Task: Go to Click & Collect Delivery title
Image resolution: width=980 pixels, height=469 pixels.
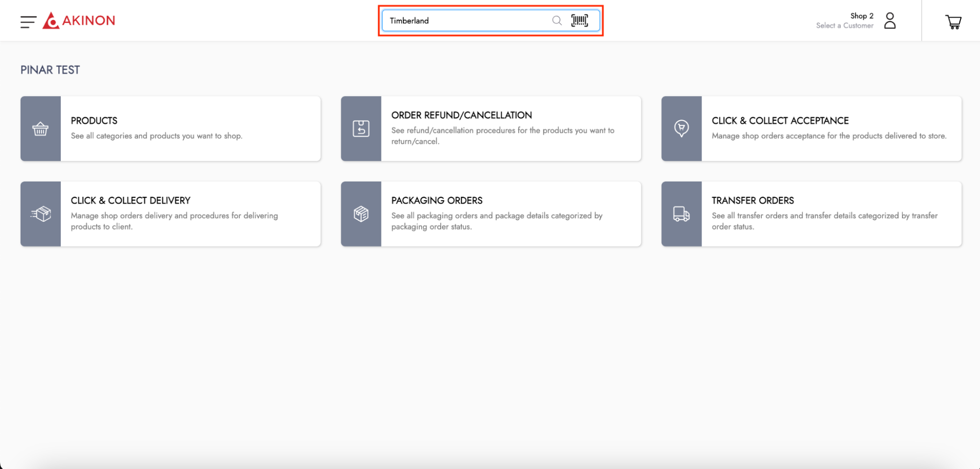Action: tap(130, 201)
